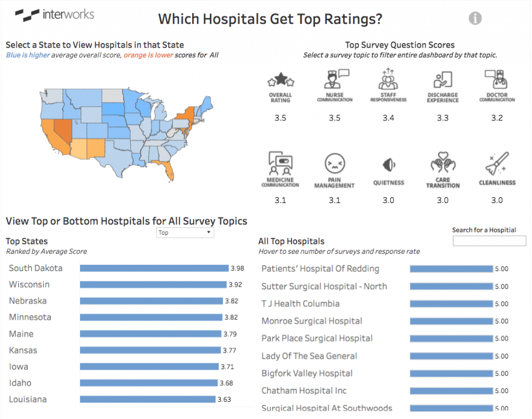Click the Wisconsin state row
The width and height of the screenshot is (532, 419).
point(126,285)
